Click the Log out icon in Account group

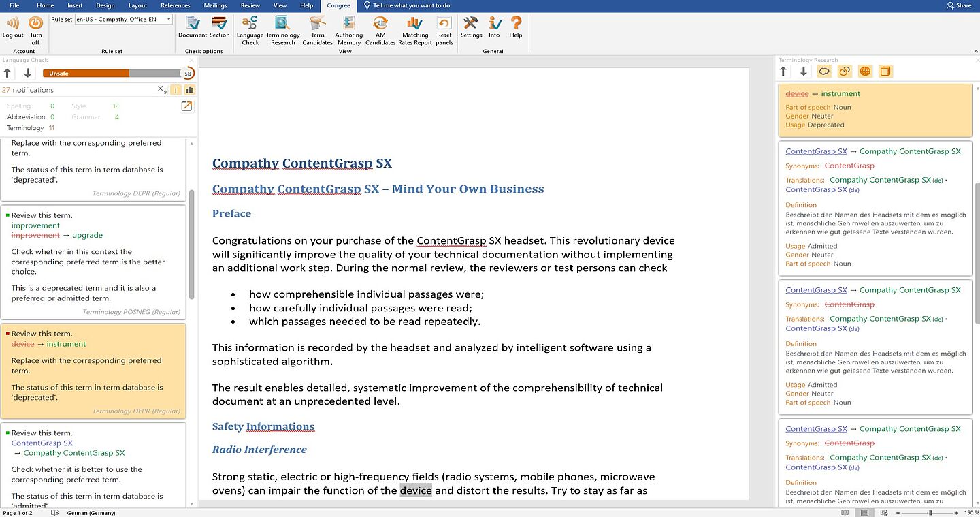(x=13, y=24)
